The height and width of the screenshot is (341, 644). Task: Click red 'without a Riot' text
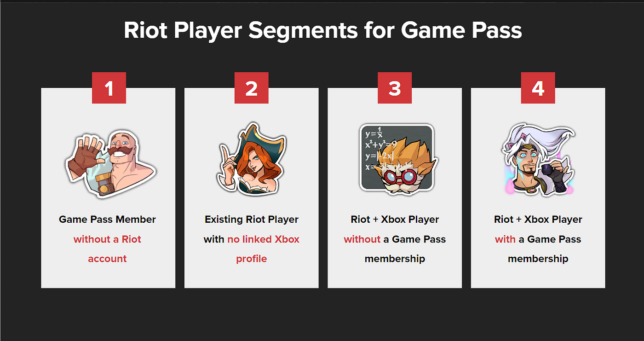pyautogui.click(x=107, y=239)
